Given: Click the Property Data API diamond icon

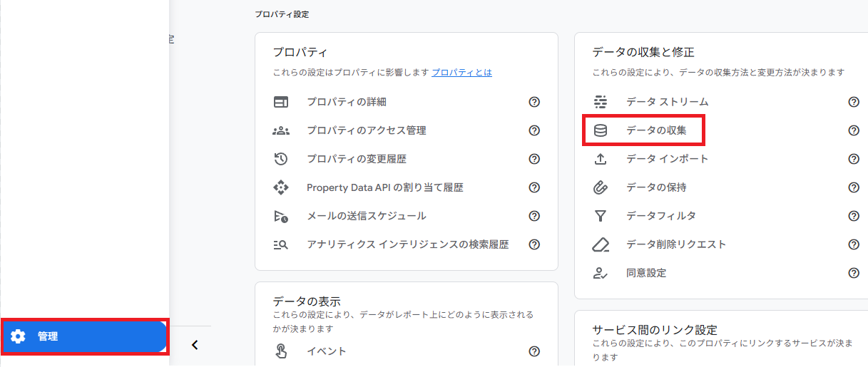Looking at the screenshot, I should tap(281, 187).
